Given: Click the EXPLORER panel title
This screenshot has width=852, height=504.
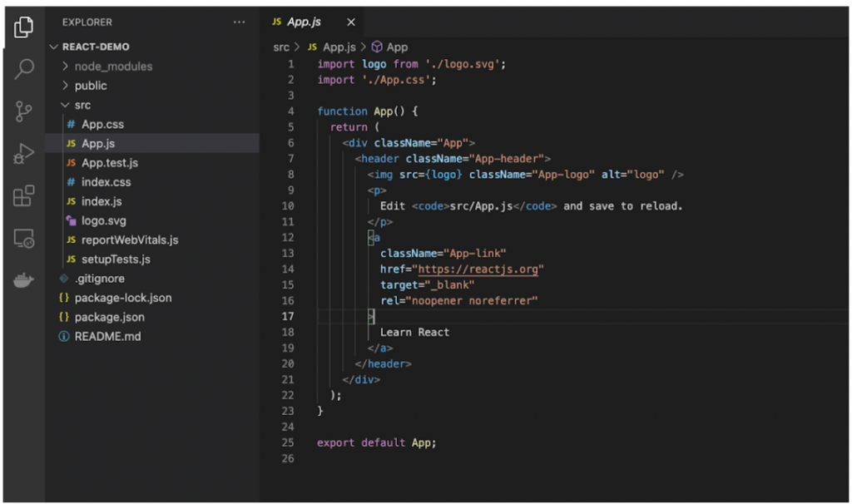Looking at the screenshot, I should pos(87,22).
